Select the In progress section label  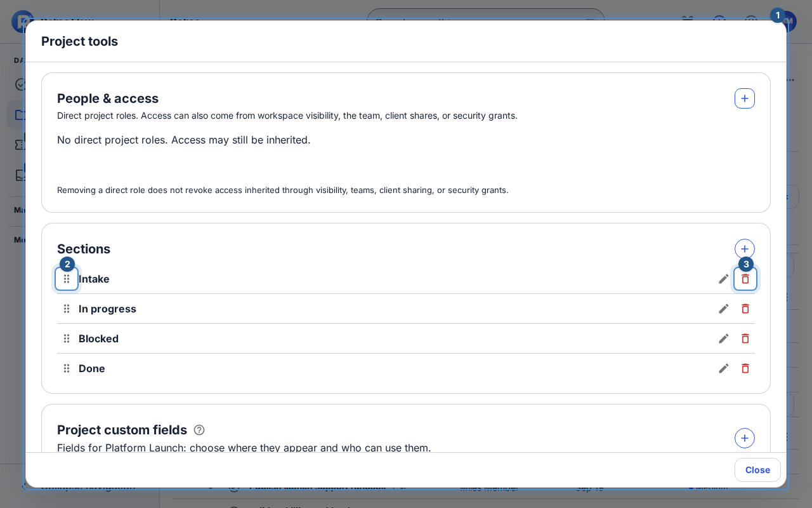pos(107,309)
